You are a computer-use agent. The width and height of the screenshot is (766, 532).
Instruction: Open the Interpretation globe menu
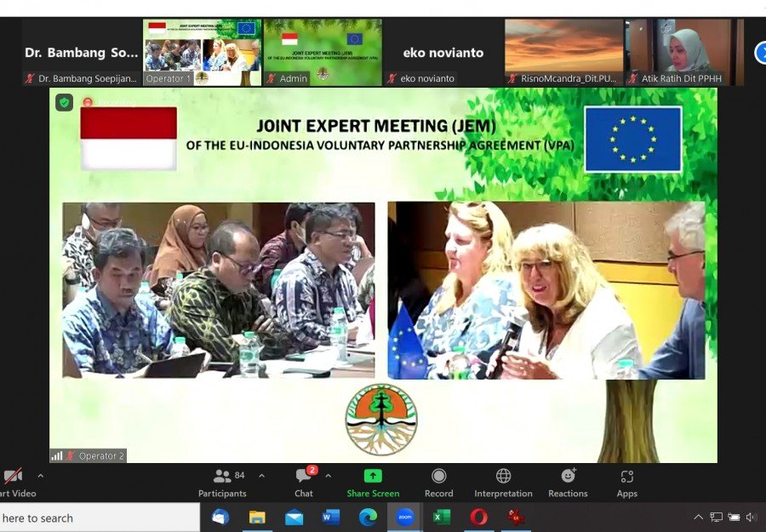point(503,483)
